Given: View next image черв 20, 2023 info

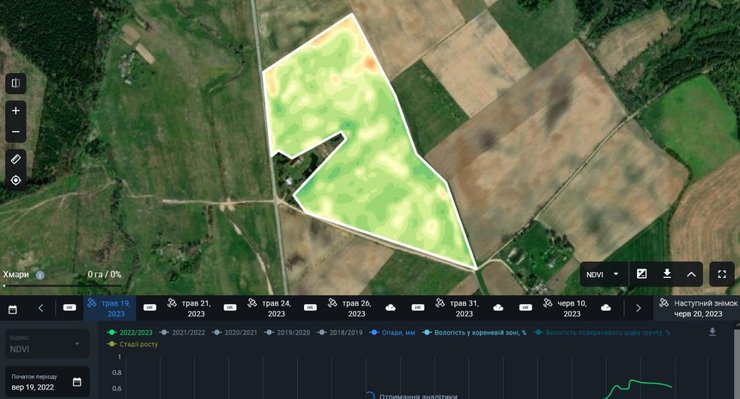Looking at the screenshot, I should (x=697, y=308).
